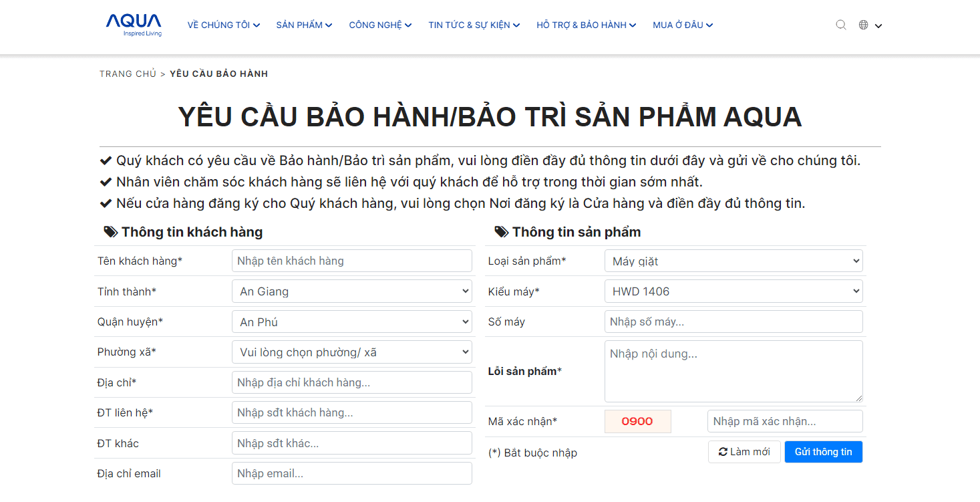Image resolution: width=980 pixels, height=502 pixels.
Task: Click the Làm mới button
Action: pyautogui.click(x=744, y=451)
